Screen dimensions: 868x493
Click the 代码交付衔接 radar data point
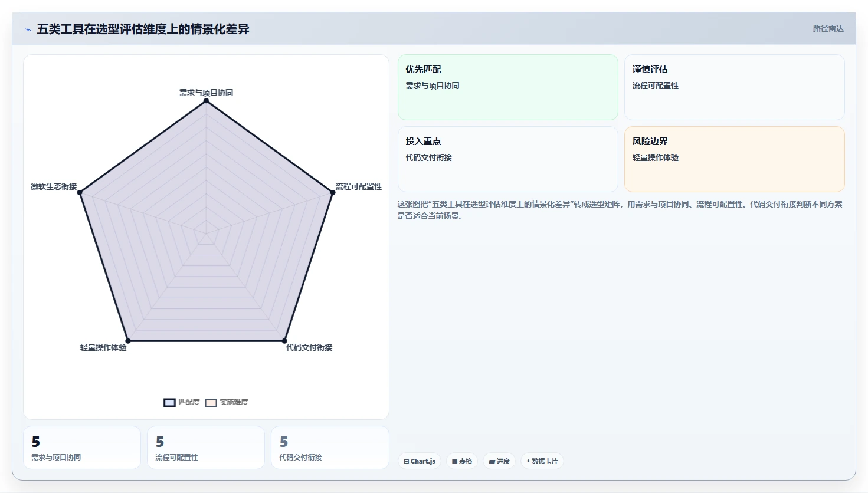(284, 341)
